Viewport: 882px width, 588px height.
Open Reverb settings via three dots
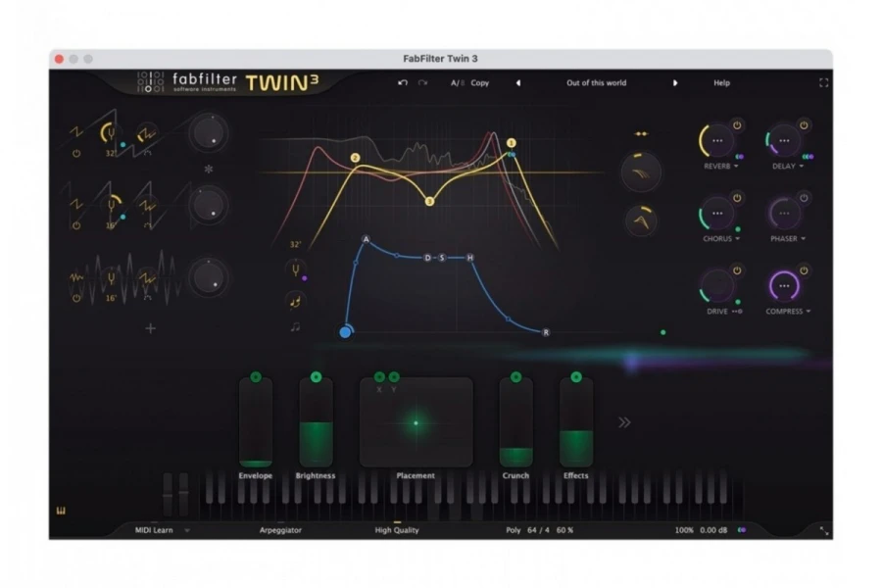point(717,141)
